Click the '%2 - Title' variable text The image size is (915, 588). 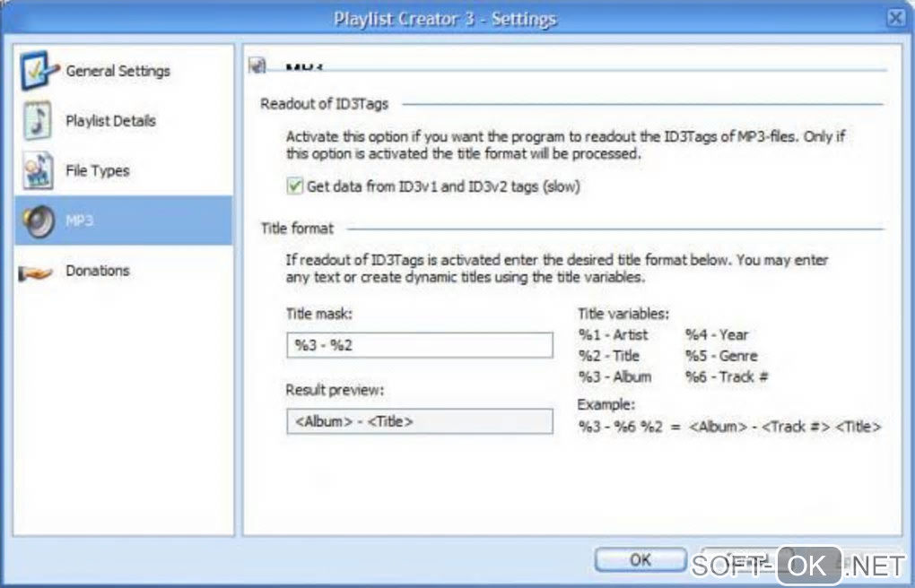608,356
